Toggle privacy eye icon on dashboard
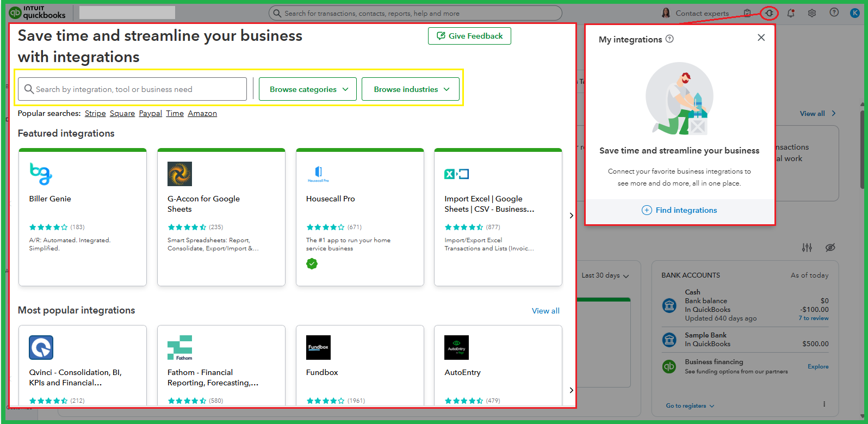The height and width of the screenshot is (424, 868). click(830, 248)
